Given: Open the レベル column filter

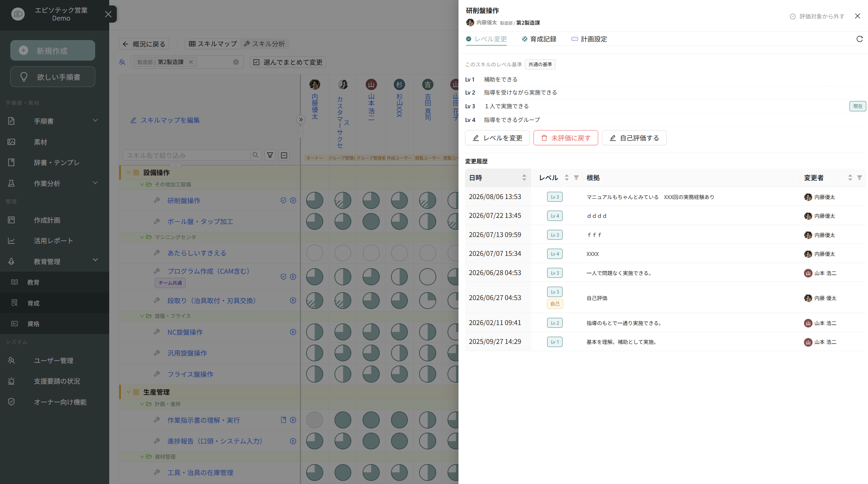Looking at the screenshot, I should [576, 177].
